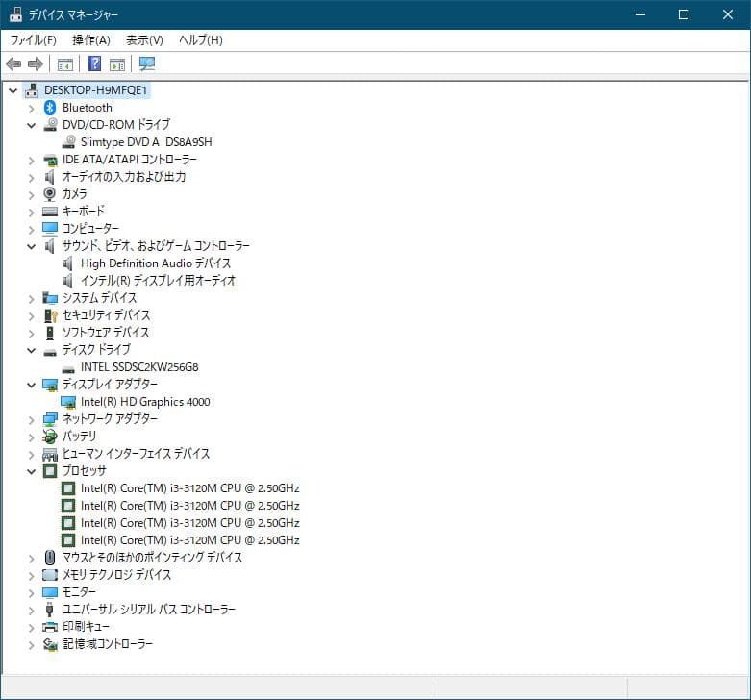Click the セキュリティ デバイス key icon
This screenshot has height=700, width=751.
click(50, 315)
